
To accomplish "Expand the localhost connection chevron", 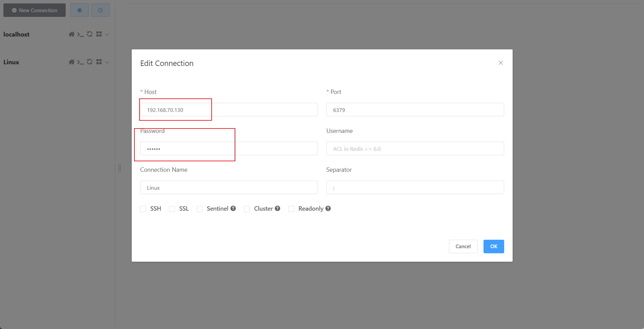I will tap(107, 34).
